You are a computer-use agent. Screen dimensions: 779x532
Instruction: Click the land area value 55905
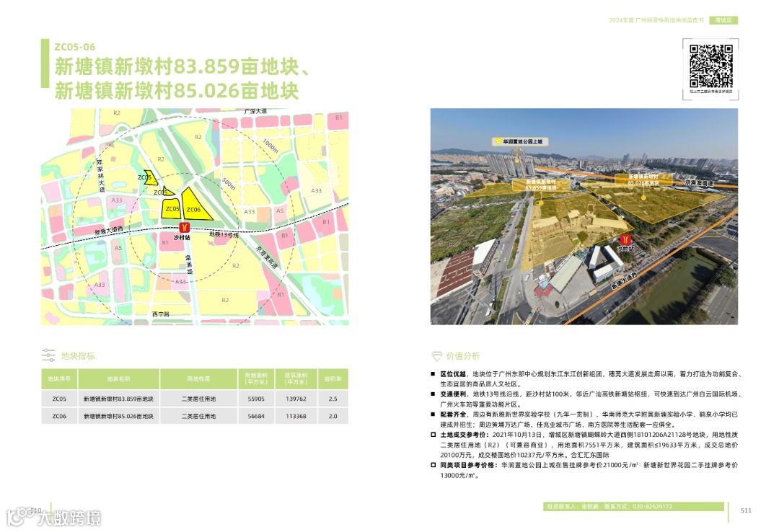(256, 399)
